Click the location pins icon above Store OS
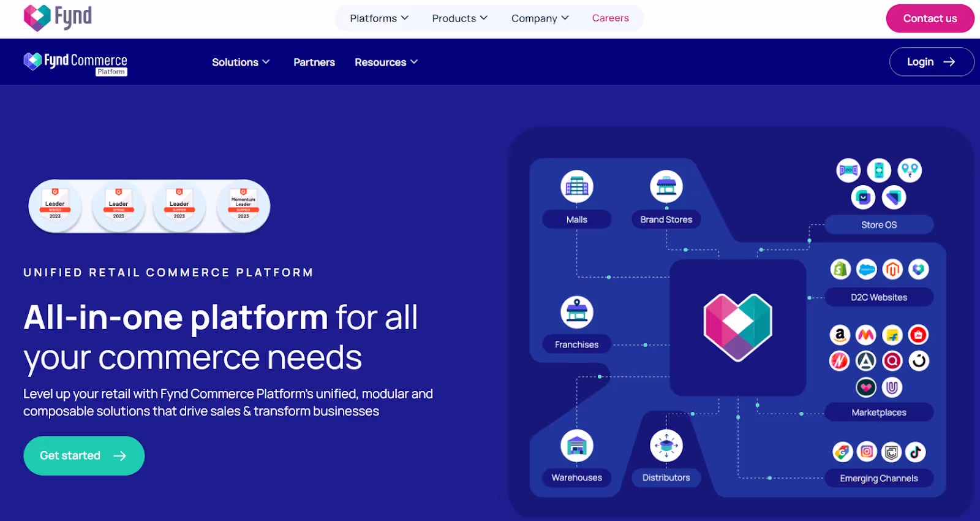The width and height of the screenshot is (980, 521). tap(910, 170)
